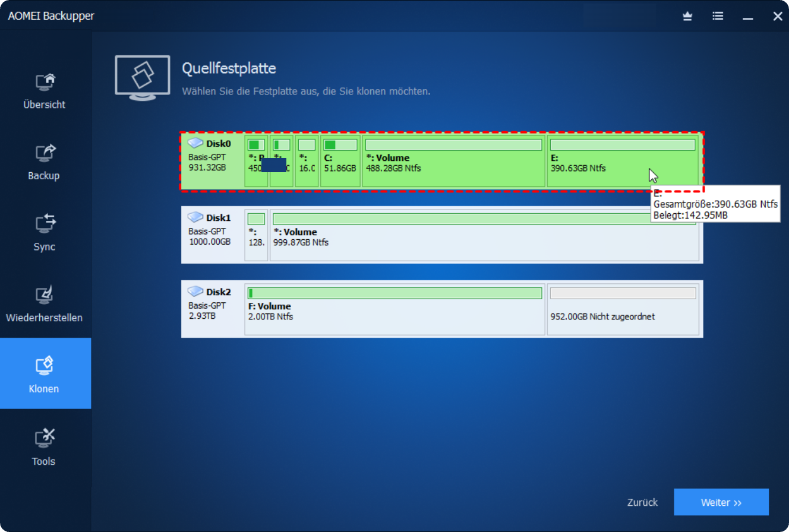Screen dimensions: 789x532
Task: Switch to the Sync section
Action: [45, 233]
